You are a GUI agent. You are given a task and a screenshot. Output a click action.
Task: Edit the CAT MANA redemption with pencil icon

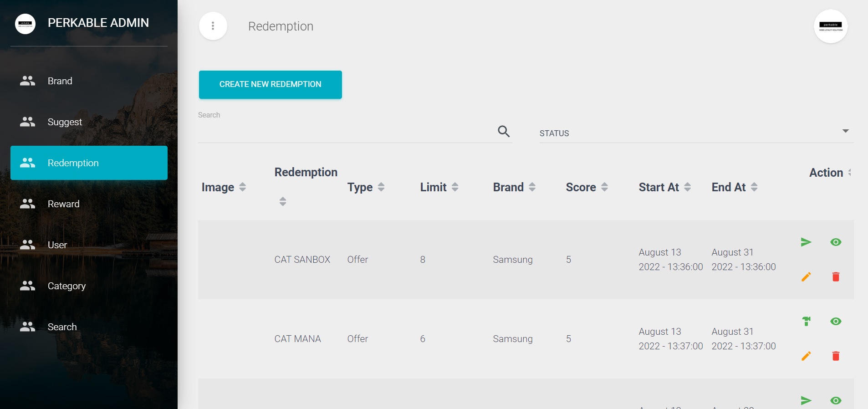tap(806, 356)
